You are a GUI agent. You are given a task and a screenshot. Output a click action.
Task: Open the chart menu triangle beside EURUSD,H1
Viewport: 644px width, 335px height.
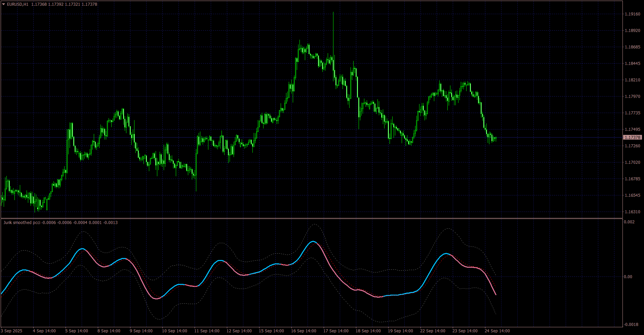click(3, 4)
